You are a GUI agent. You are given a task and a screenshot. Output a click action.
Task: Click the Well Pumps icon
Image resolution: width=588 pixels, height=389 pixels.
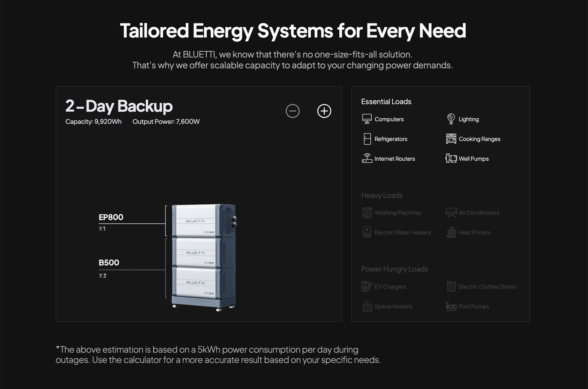(x=451, y=159)
